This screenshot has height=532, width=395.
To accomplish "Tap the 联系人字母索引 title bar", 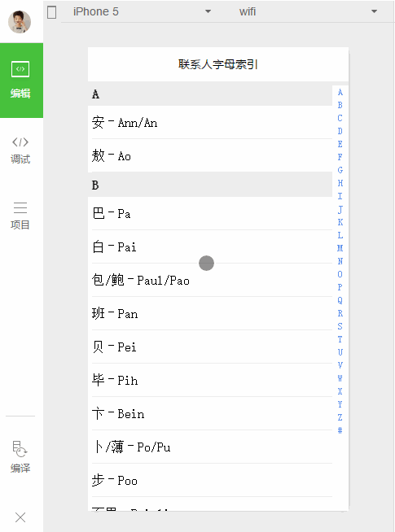I will [218, 64].
